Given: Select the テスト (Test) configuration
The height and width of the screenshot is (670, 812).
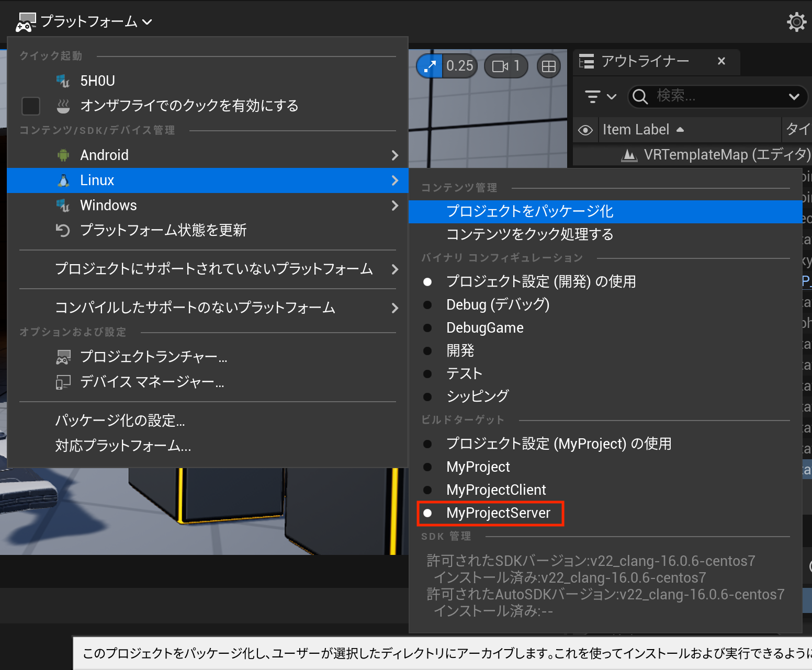Looking at the screenshot, I should 605,373.
